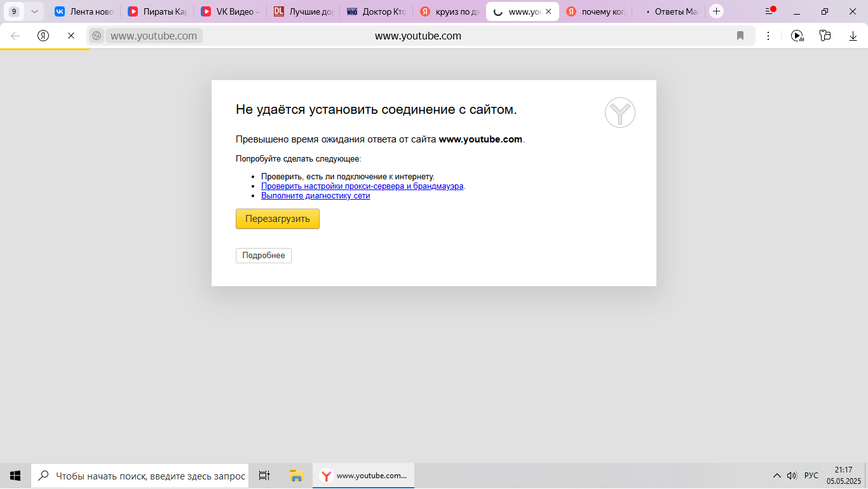Viewport: 868px width, 489px height.
Task: Open File Explorer from the taskbar
Action: (296, 476)
